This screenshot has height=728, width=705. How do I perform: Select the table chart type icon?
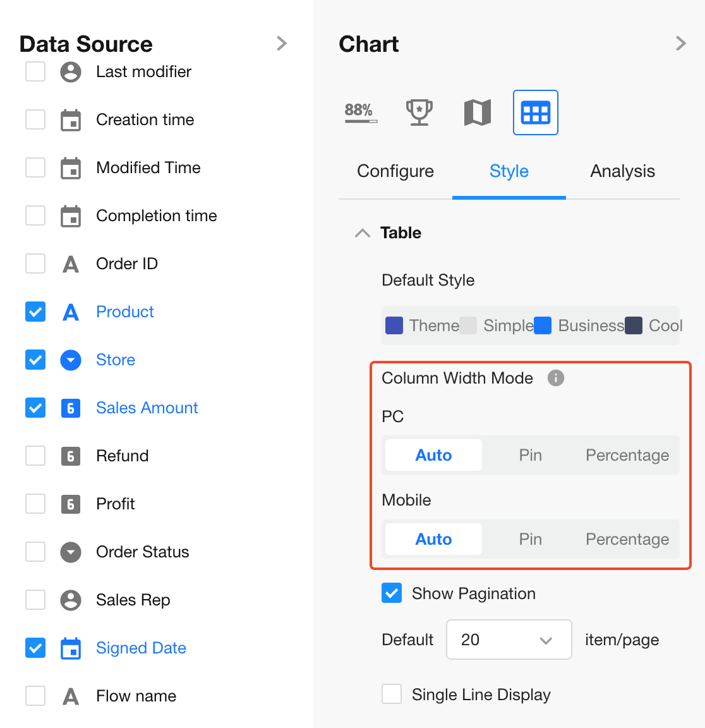point(535,112)
